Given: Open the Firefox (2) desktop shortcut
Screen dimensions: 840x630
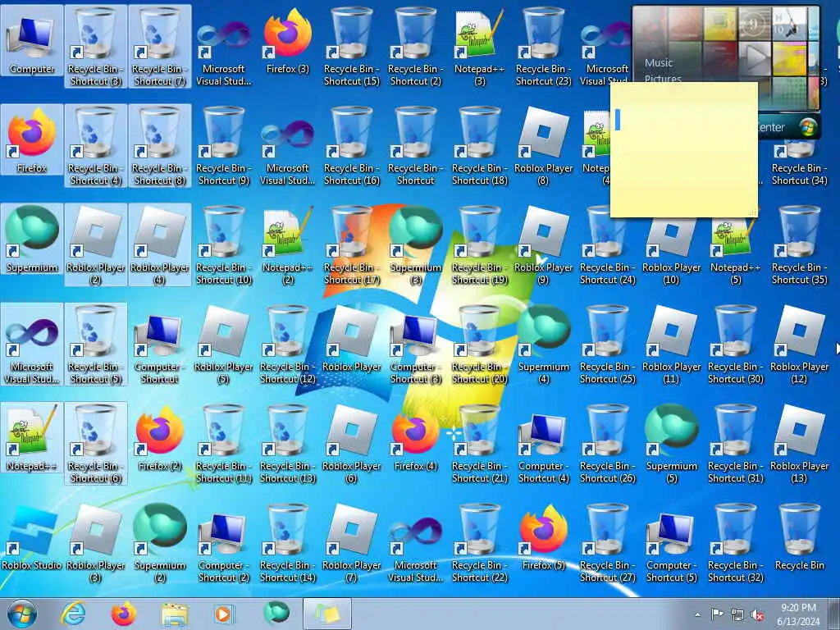Looking at the screenshot, I should (160, 438).
